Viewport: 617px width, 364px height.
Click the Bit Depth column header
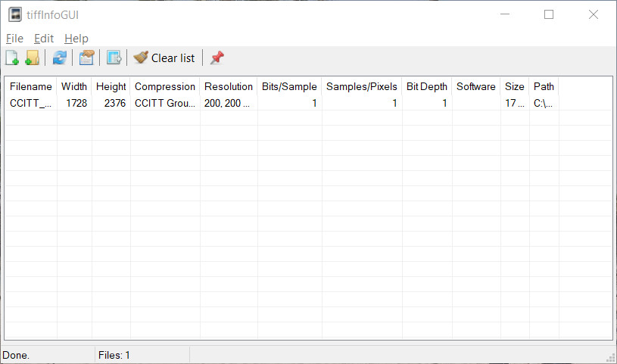(427, 86)
